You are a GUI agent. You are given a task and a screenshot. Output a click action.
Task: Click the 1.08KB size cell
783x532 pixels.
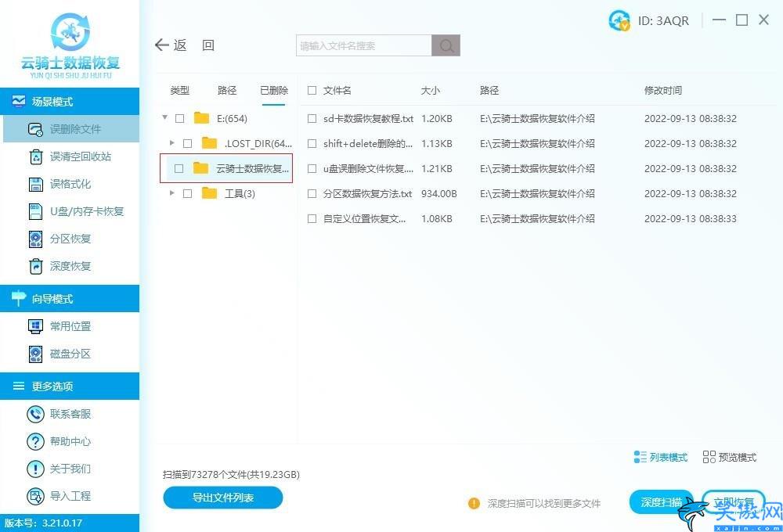(437, 218)
